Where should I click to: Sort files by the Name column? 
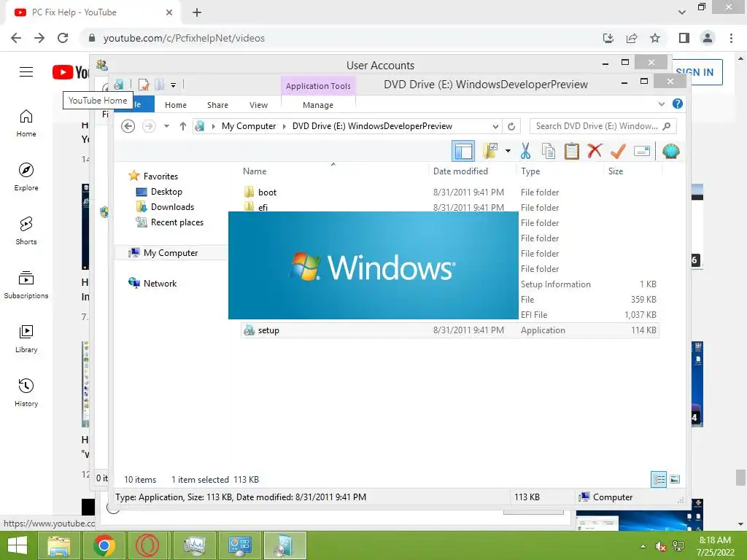tap(255, 171)
